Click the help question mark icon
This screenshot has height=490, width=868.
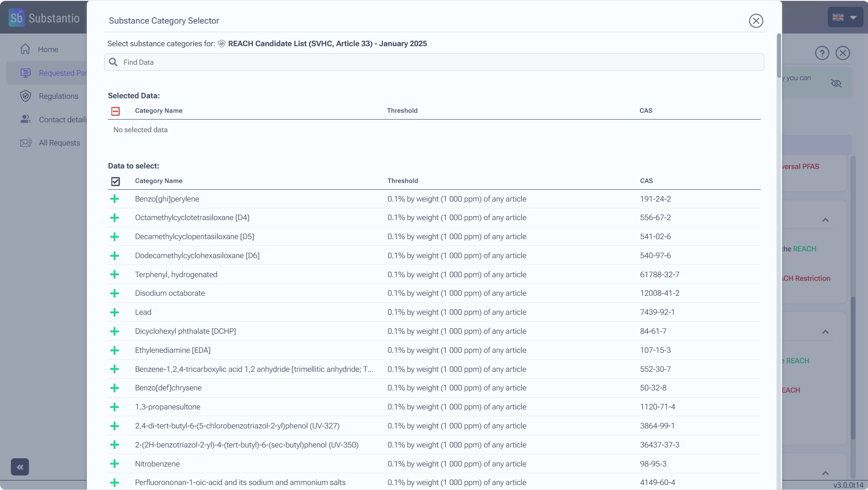(822, 53)
